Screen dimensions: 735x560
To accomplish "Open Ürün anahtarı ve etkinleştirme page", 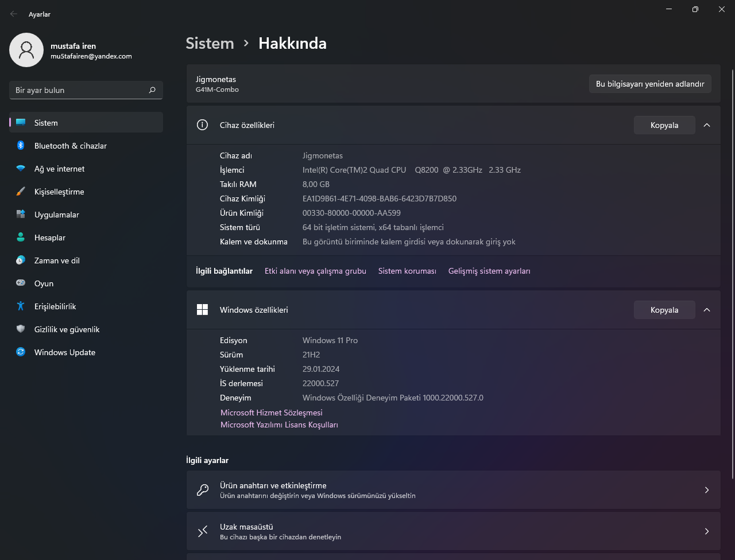I will 453,490.
